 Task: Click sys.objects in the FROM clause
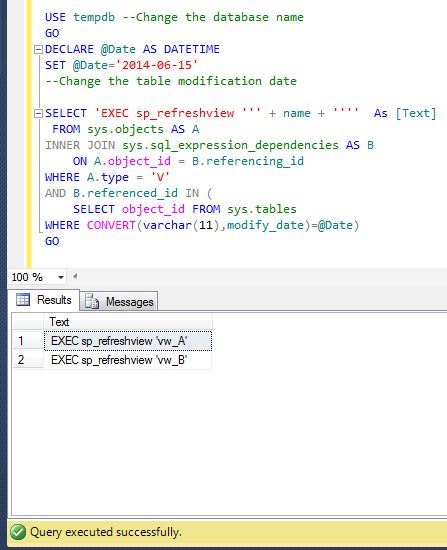125,129
